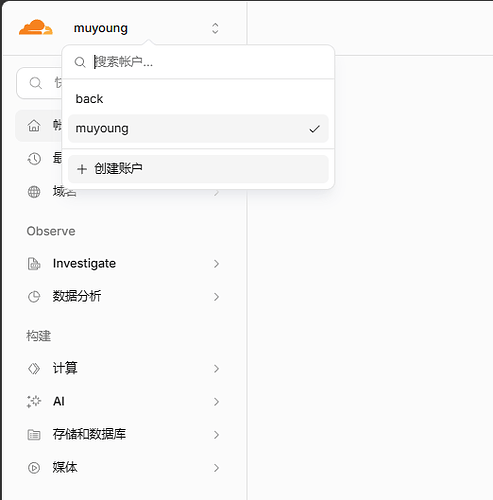Click the recent history clock icon

[34, 159]
